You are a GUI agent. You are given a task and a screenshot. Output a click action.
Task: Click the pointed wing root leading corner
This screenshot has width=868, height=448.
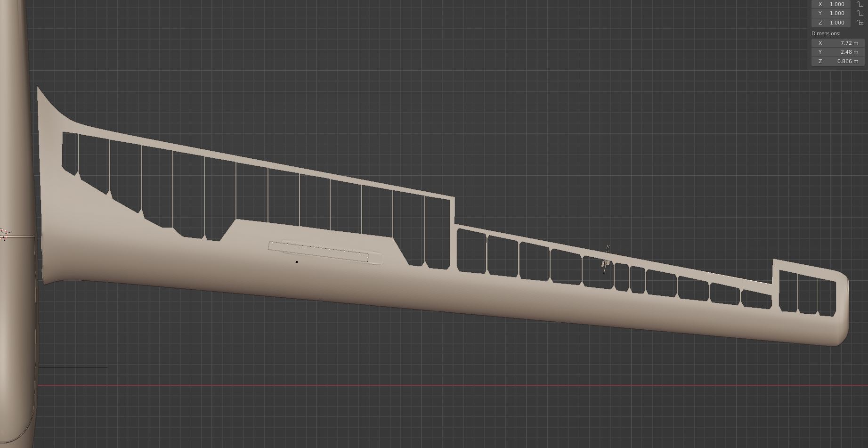point(38,88)
